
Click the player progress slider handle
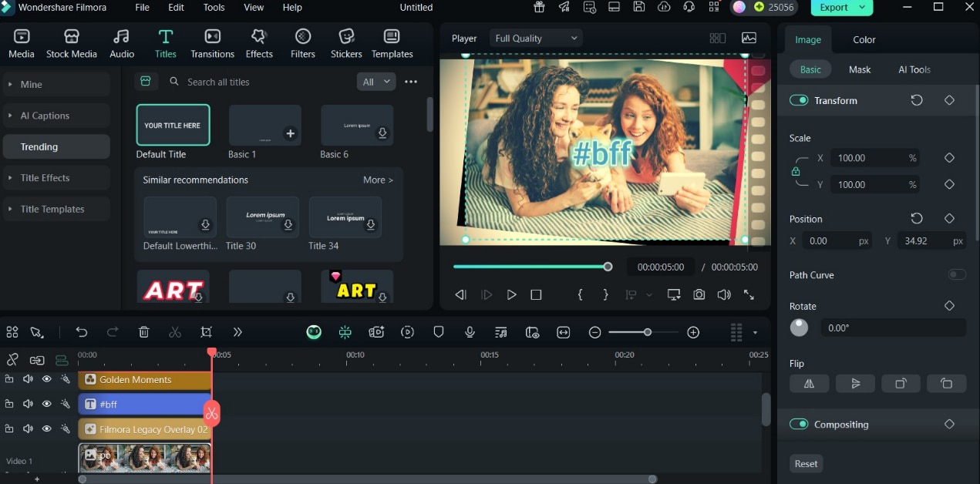coord(608,267)
